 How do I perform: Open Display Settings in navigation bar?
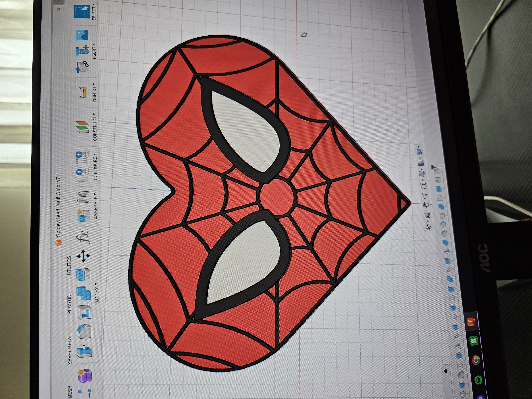[422, 174]
